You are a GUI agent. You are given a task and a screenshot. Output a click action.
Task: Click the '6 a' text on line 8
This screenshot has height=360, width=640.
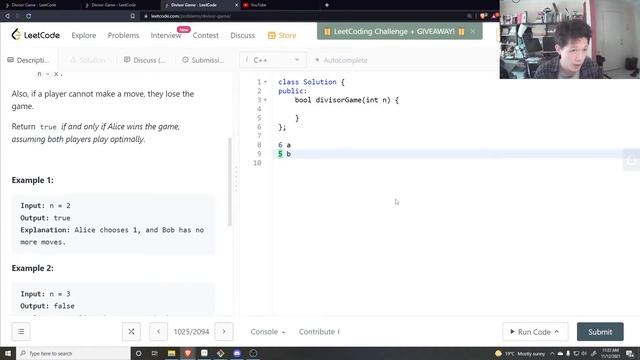[284, 145]
